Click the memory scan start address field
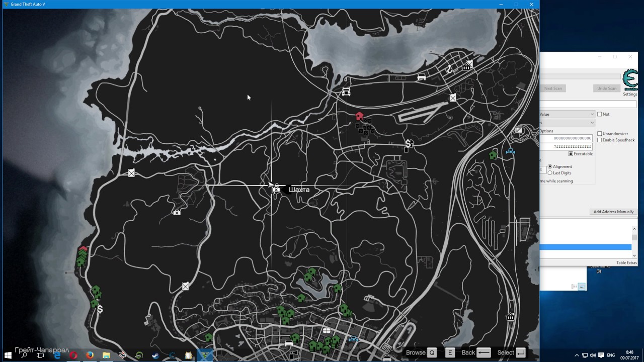The image size is (644, 362). coord(567,138)
